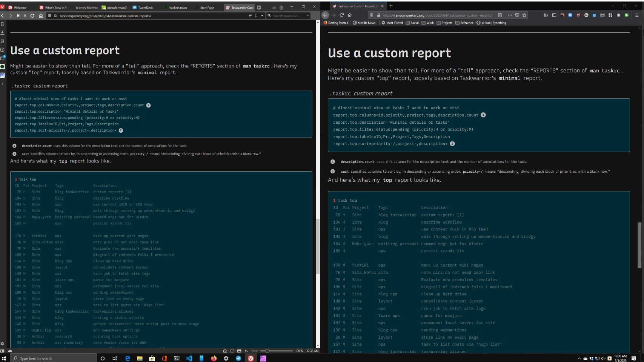Open Firefox hamburger menu
The width and height of the screenshot is (644, 362).
coord(637,15)
